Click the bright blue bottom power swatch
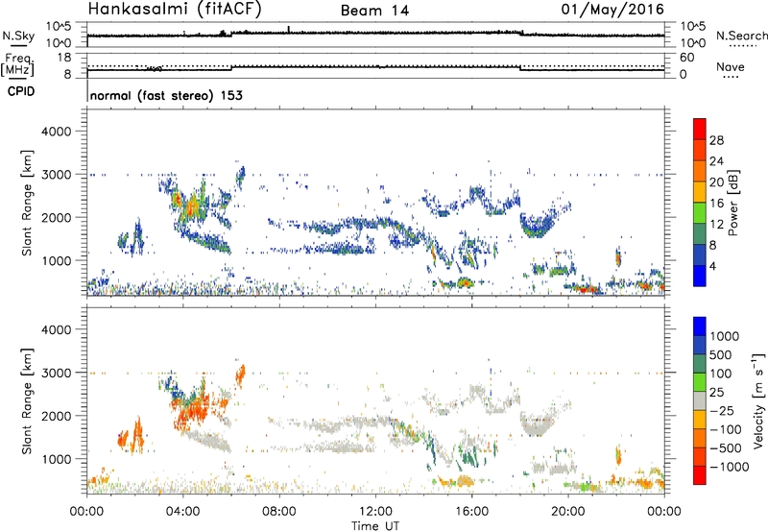 pyautogui.click(x=700, y=276)
